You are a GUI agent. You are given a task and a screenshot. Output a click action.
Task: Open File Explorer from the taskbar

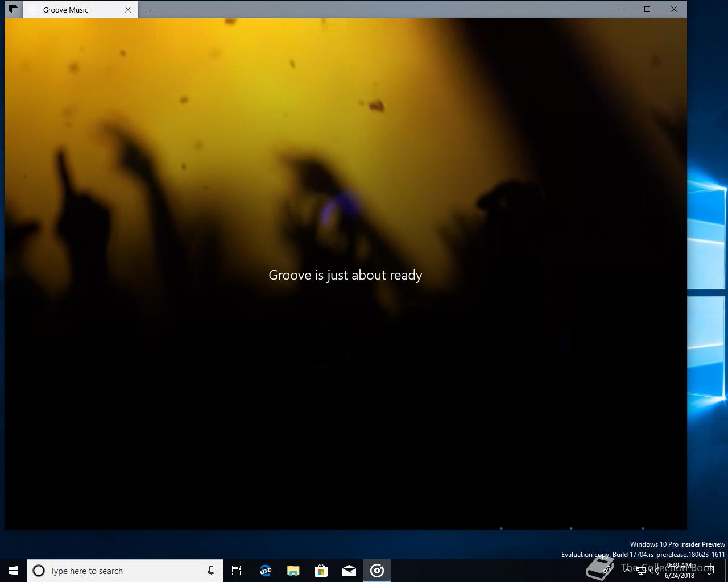click(293, 571)
